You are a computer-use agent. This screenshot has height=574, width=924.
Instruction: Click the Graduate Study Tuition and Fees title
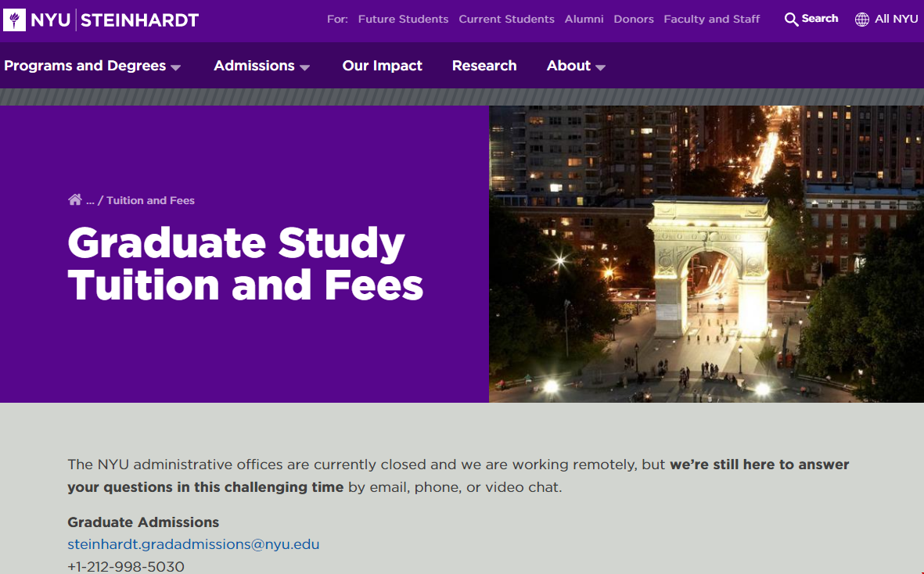245,264
